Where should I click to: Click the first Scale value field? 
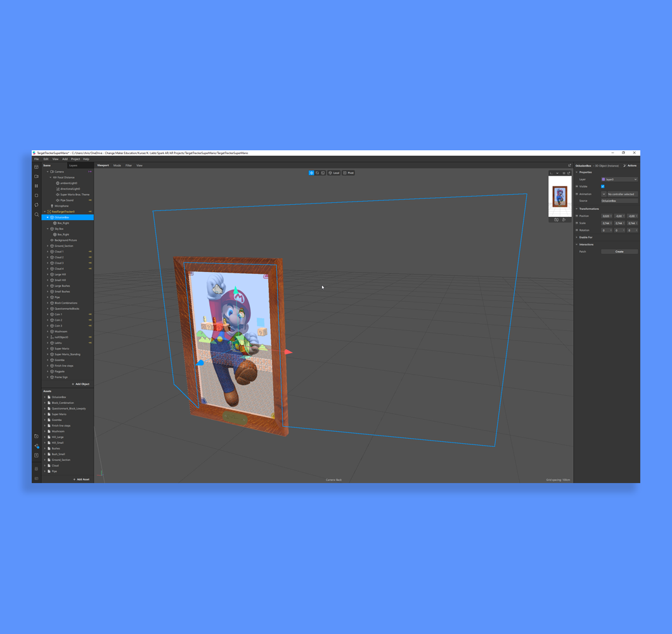click(x=607, y=223)
